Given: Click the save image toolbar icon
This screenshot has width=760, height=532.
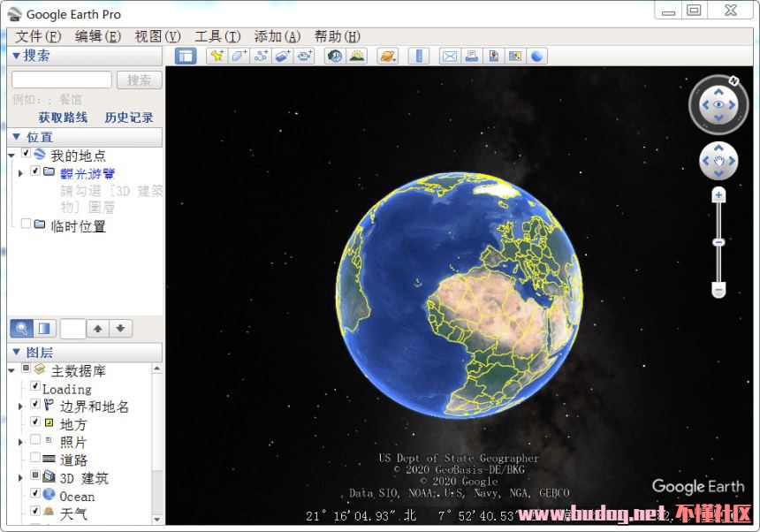Looking at the screenshot, I should (493, 57).
